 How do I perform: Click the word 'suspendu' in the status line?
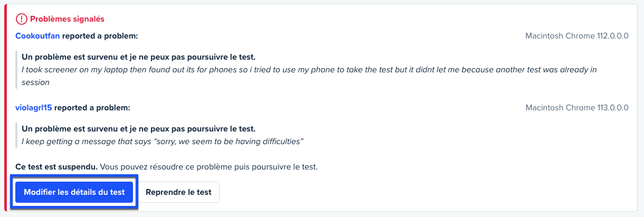80,167
